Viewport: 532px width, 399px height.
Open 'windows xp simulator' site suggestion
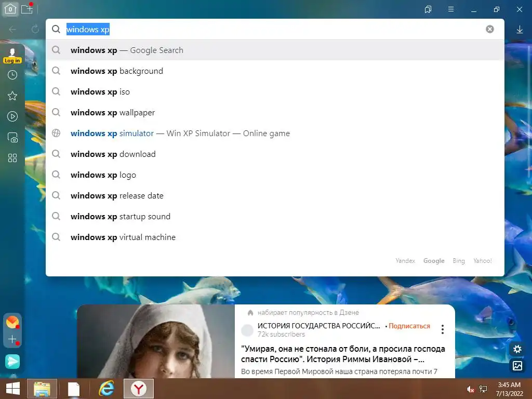pyautogui.click(x=275, y=134)
